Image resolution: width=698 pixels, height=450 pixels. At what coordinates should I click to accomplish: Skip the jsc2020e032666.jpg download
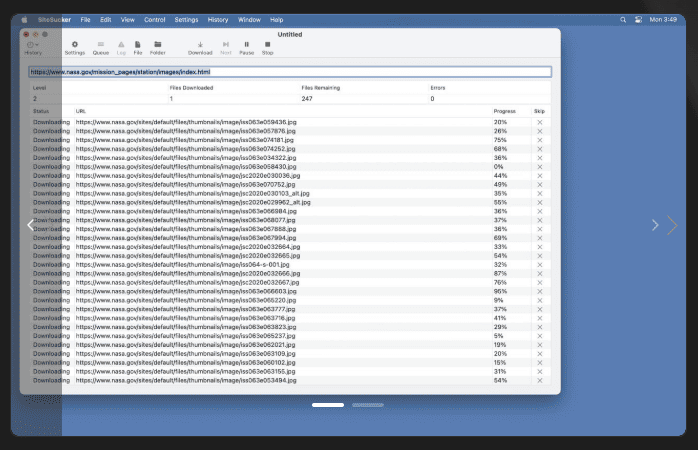[x=540, y=274]
